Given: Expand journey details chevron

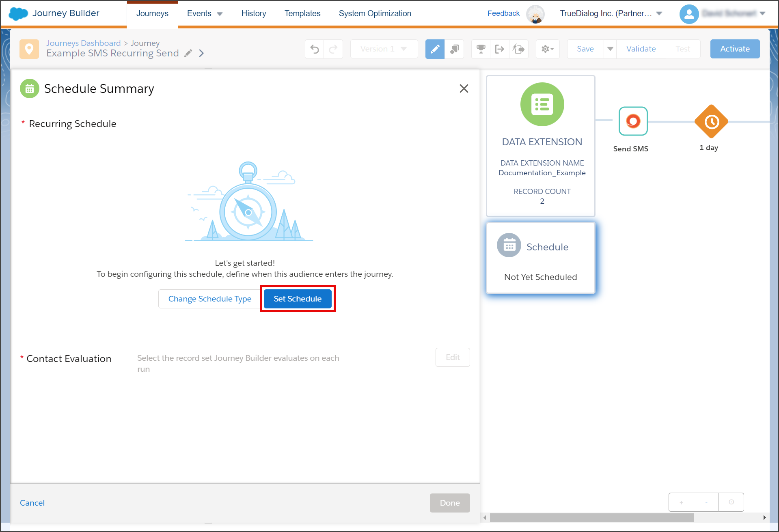Looking at the screenshot, I should click(x=201, y=53).
